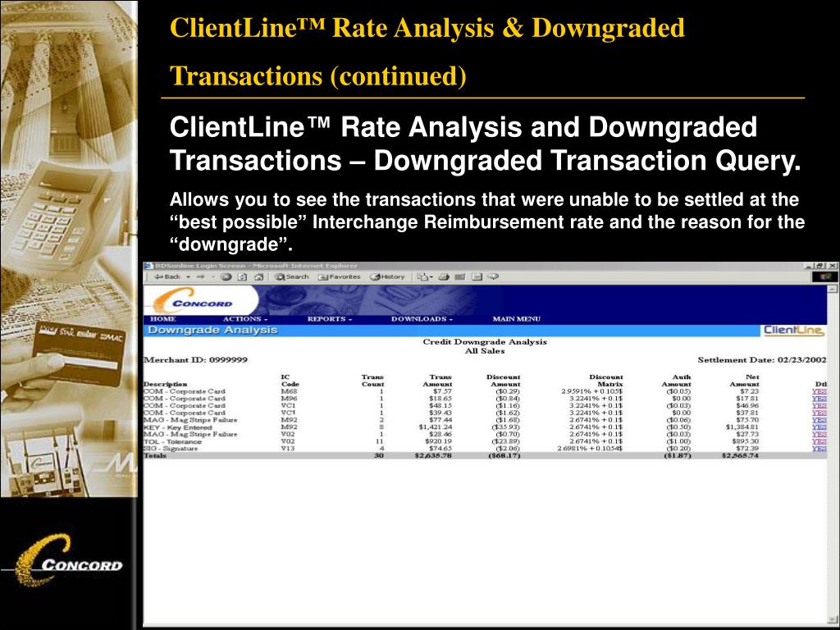Image resolution: width=840 pixels, height=630 pixels.
Task: Click the 'V13' IC code cell
Action: click(x=288, y=449)
